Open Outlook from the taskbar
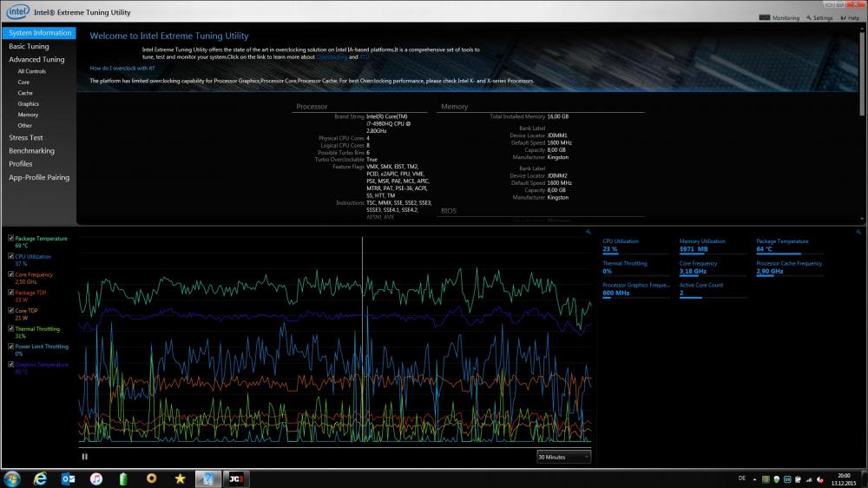This screenshot has height=488, width=868. [x=68, y=478]
